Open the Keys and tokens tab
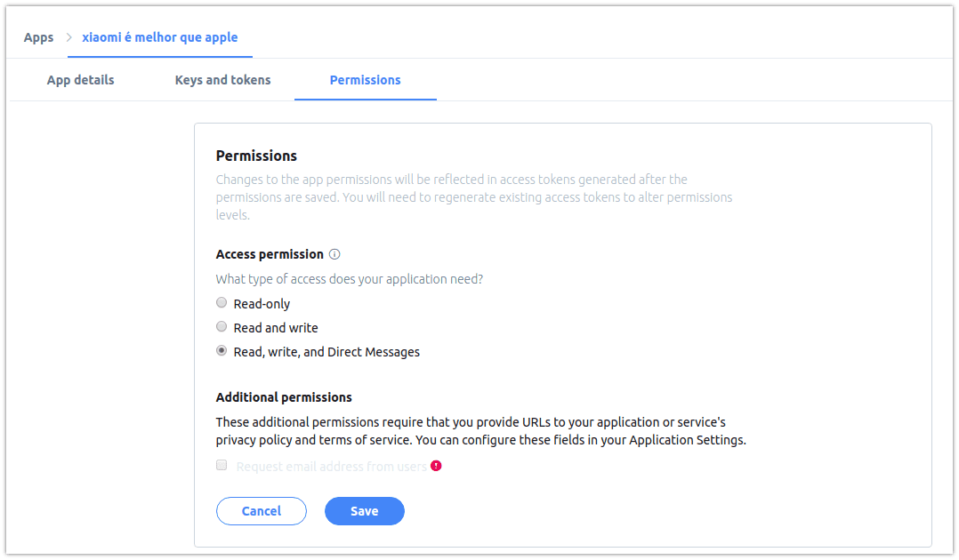This screenshot has height=560, width=959. (222, 80)
